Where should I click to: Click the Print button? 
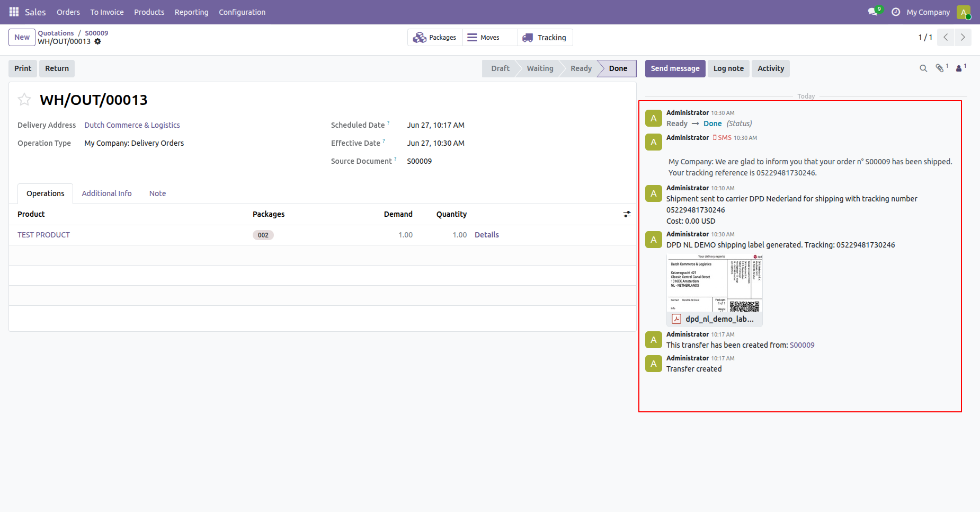pos(23,68)
